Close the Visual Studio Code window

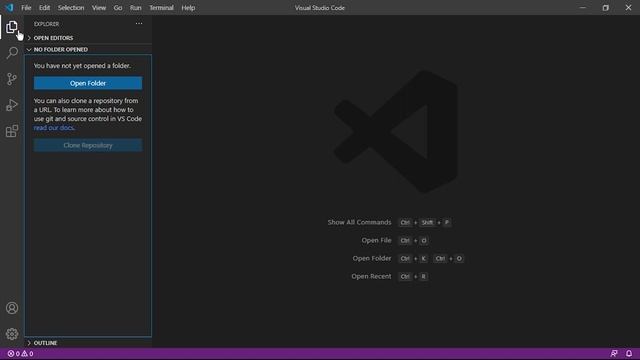pos(629,8)
